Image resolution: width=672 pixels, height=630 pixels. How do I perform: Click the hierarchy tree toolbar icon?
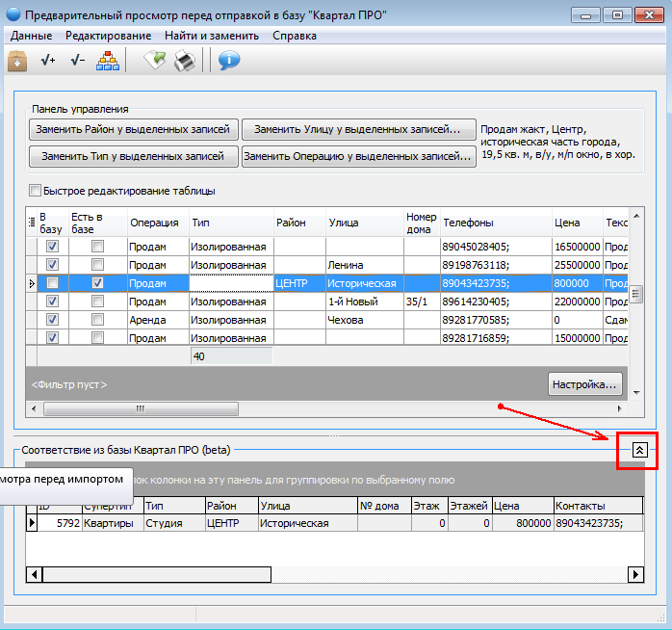107,61
